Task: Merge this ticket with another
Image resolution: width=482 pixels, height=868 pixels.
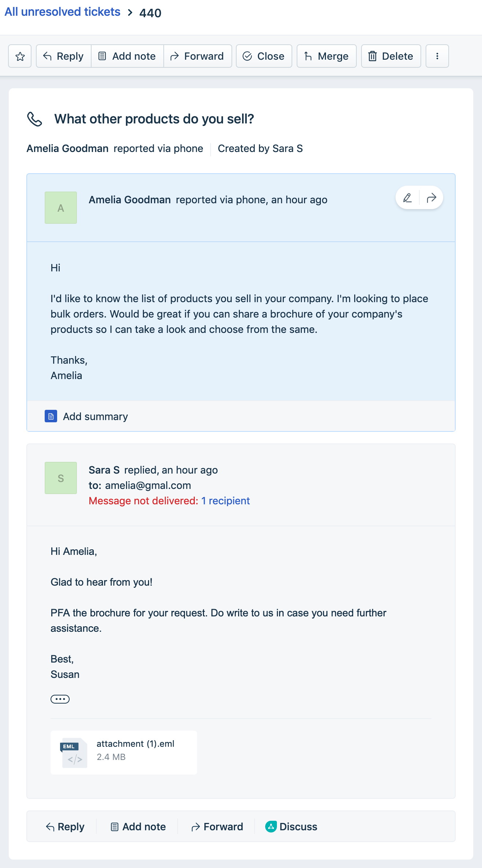Action: [327, 56]
